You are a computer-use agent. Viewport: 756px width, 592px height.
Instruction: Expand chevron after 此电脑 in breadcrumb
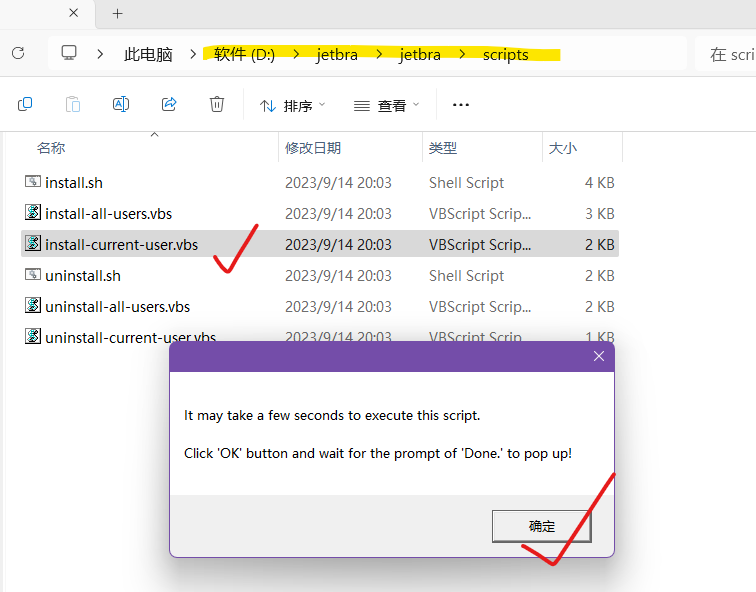pos(193,54)
